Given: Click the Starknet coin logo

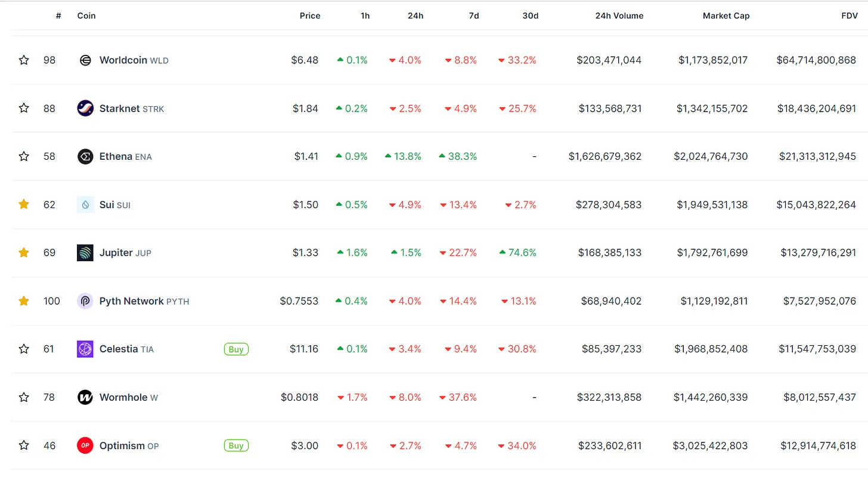Looking at the screenshot, I should click(85, 109).
